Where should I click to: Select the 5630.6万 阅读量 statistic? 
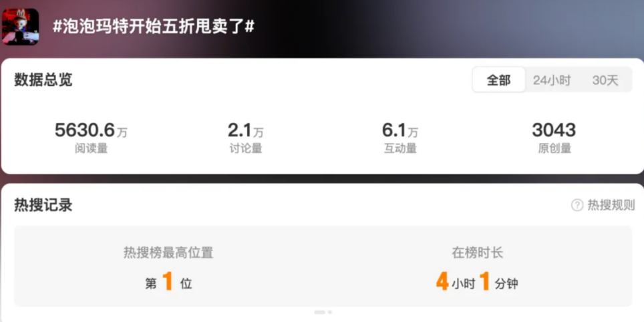point(91,138)
